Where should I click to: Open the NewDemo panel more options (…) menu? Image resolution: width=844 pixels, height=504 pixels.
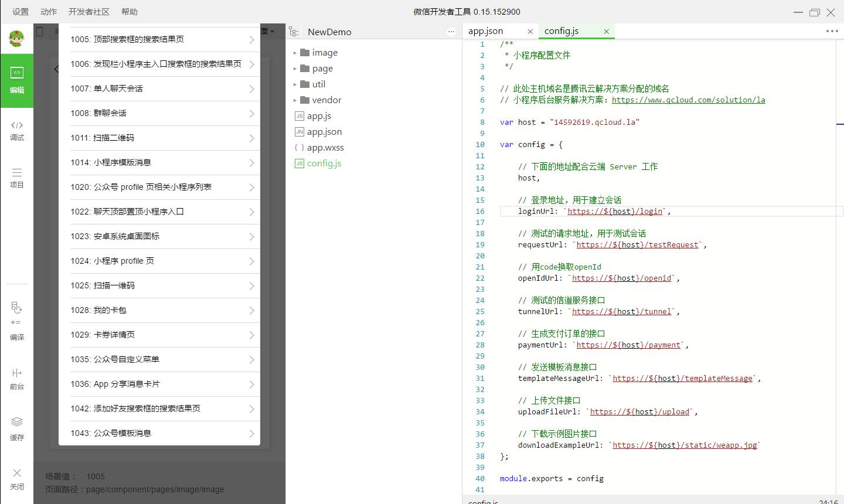(451, 32)
